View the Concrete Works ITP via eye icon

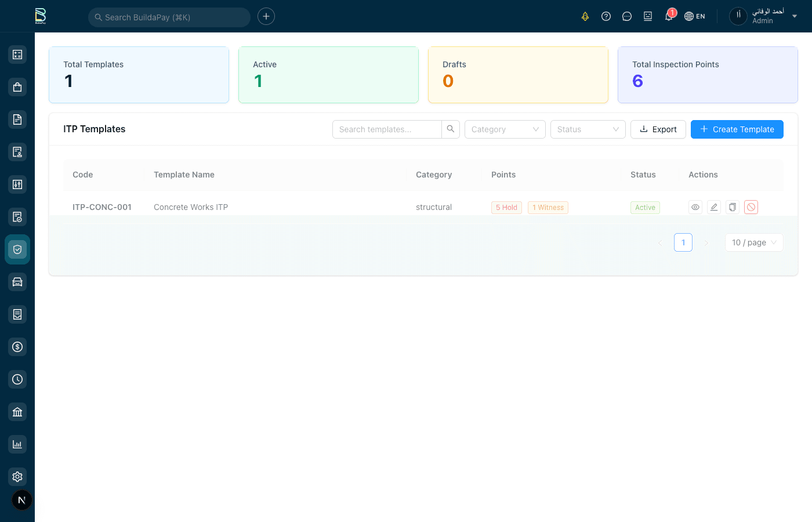click(x=695, y=207)
